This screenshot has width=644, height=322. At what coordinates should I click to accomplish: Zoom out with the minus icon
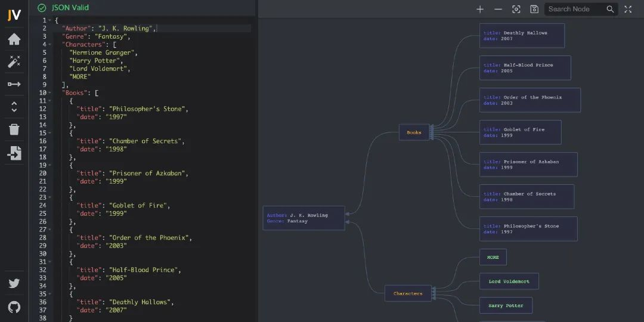pos(498,9)
